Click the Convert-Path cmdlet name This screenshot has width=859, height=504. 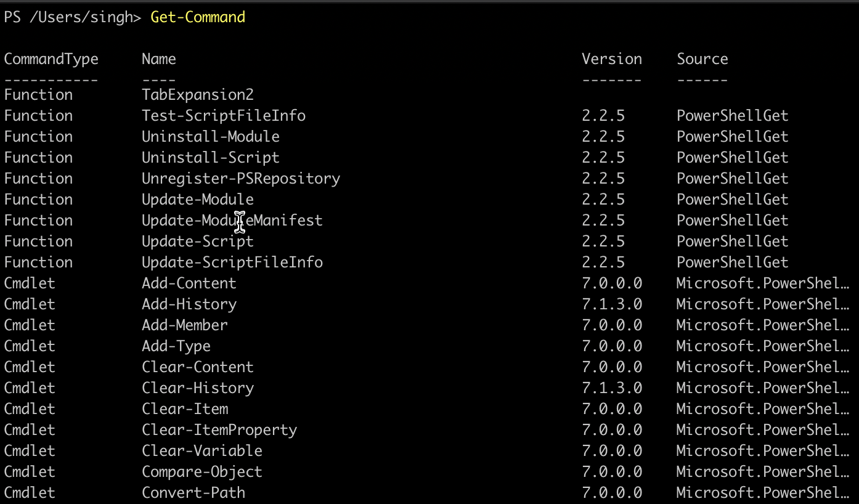pos(193,493)
